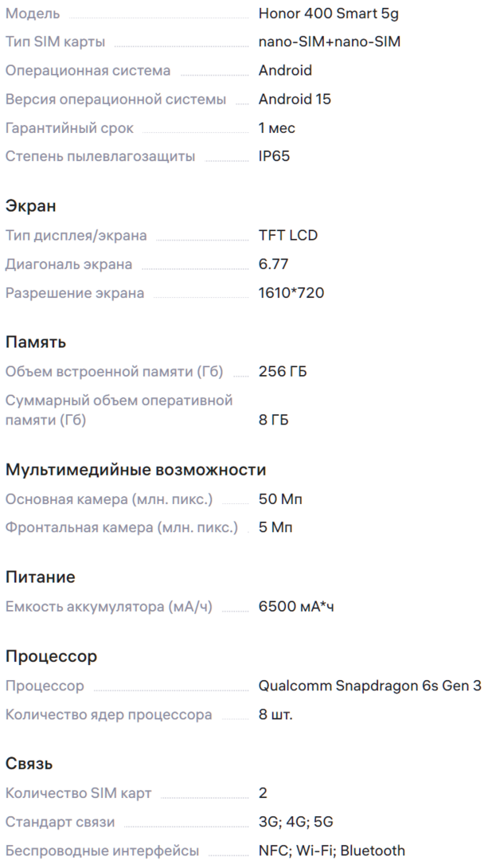Click the Qualcomm Snapdragon 6s Gen 3 value
This screenshot has width=492, height=868.
pyautogui.click(x=369, y=686)
